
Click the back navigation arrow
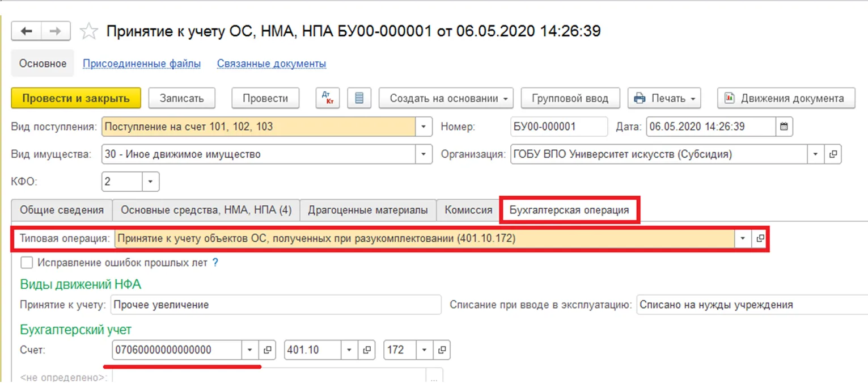(27, 31)
